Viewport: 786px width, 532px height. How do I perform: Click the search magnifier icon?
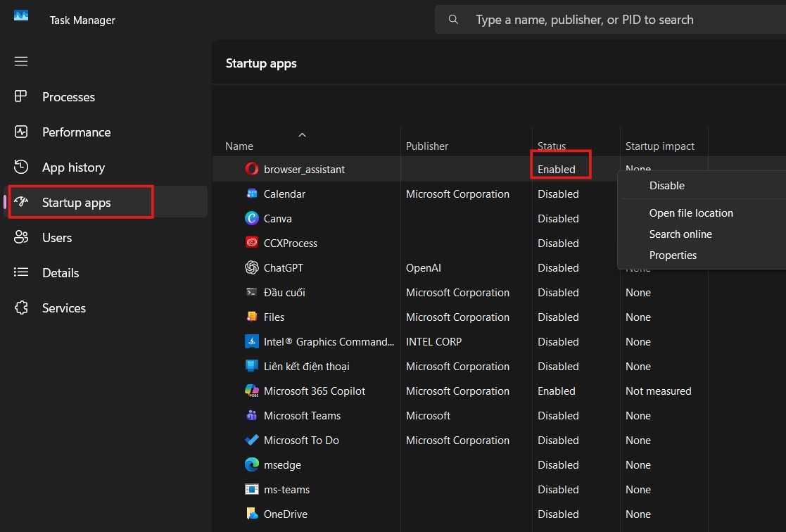coord(453,19)
